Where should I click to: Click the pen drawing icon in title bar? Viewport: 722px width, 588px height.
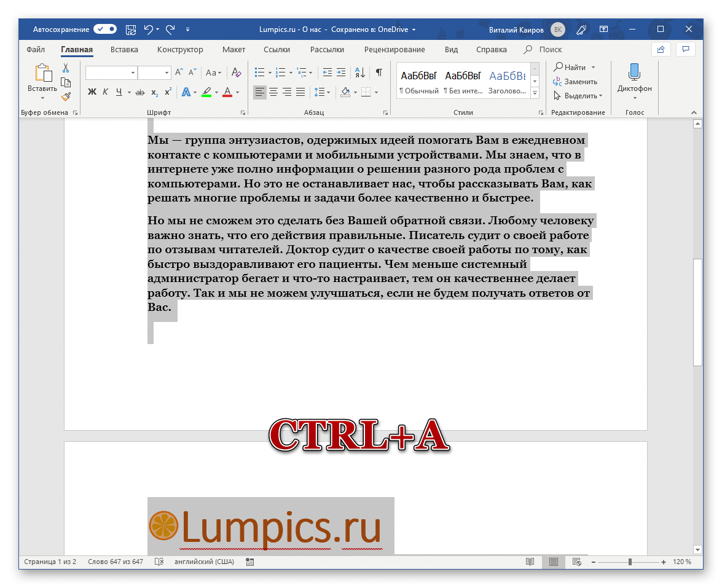click(581, 29)
